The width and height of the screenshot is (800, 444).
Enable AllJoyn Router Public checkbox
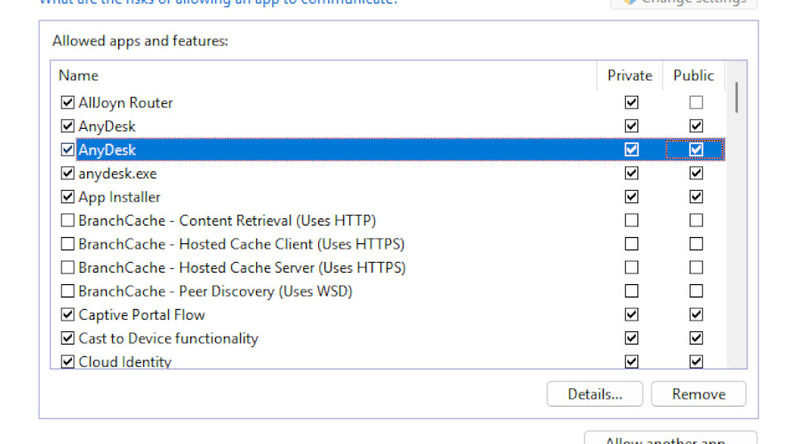pyautogui.click(x=696, y=103)
